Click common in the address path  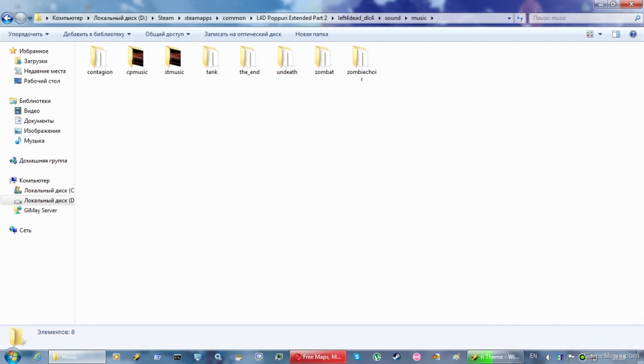click(234, 18)
